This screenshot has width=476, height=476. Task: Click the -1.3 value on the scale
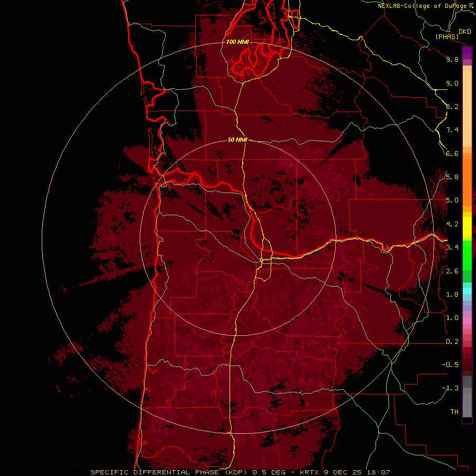[x=450, y=388]
